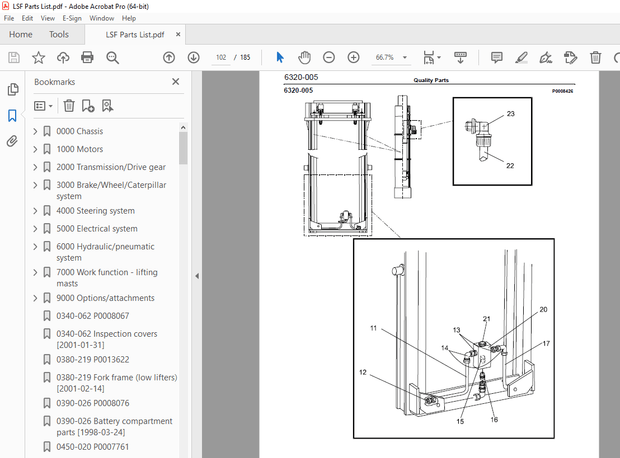620x458 pixels.
Task: Go to previous page arrow
Action: click(169, 58)
